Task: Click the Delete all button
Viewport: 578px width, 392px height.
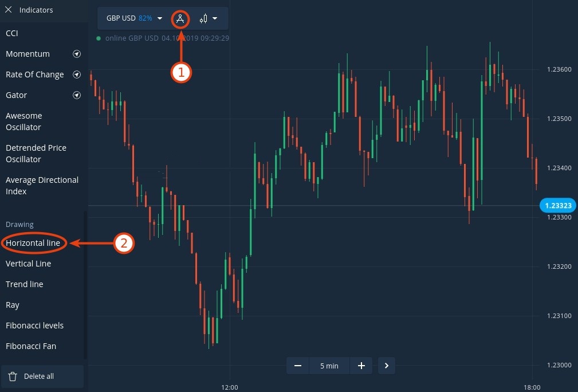Action: click(42, 376)
